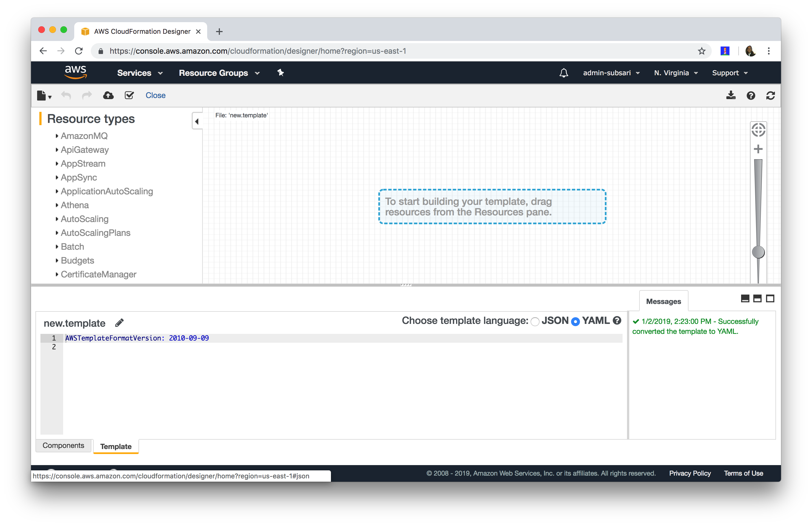Open the Designer help question icon
812x526 pixels.
751,96
